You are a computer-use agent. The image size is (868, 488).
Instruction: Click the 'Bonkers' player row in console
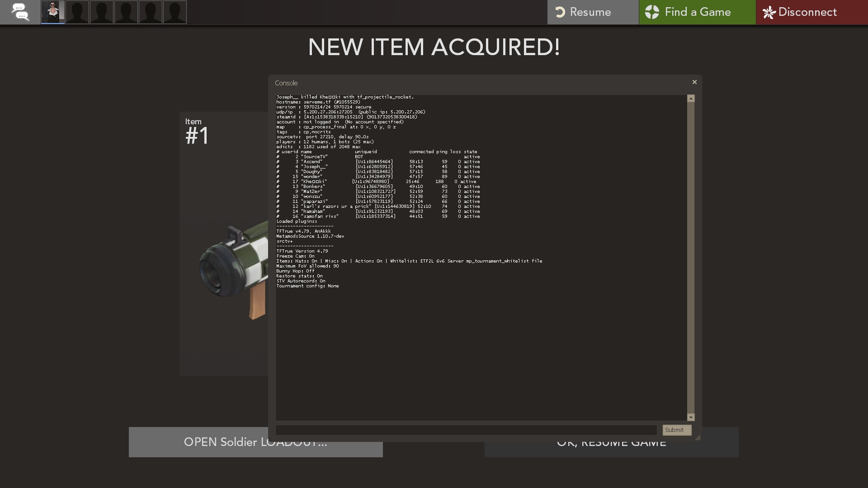tap(378, 187)
